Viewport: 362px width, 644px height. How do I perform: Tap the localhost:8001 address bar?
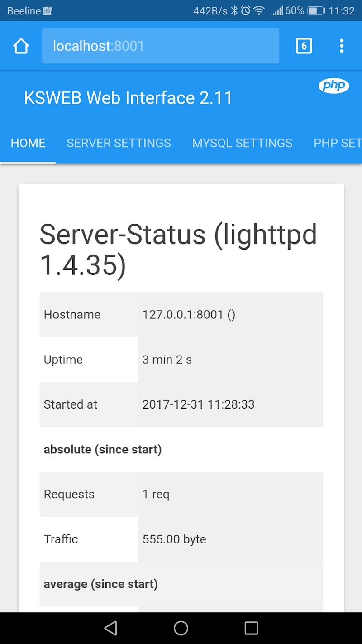click(161, 46)
